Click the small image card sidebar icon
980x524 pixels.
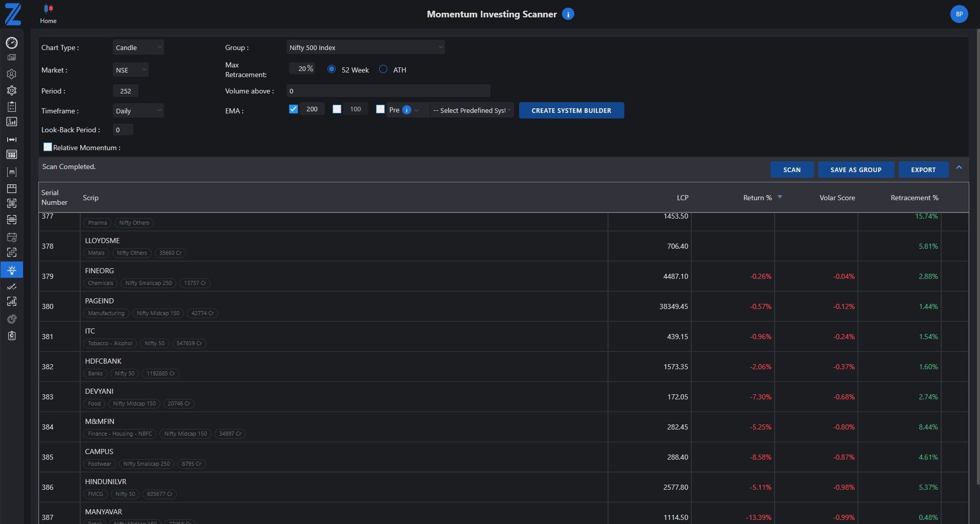pos(12,58)
